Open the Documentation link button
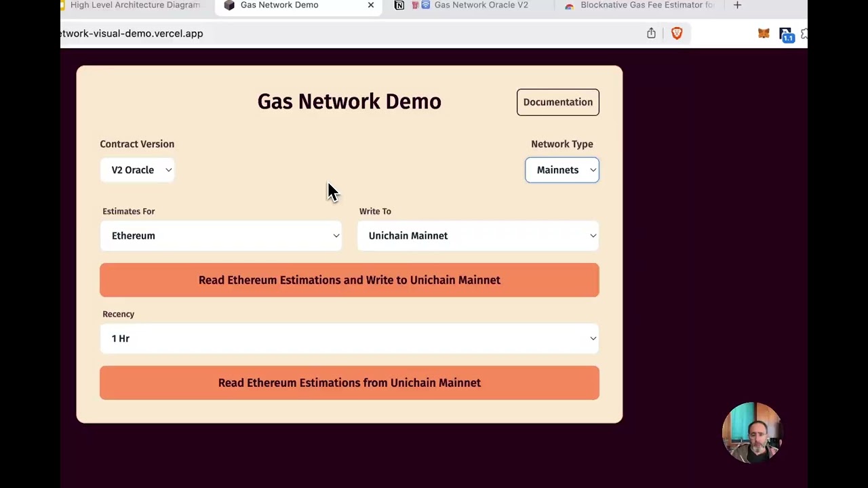The image size is (868, 488). pos(557,102)
